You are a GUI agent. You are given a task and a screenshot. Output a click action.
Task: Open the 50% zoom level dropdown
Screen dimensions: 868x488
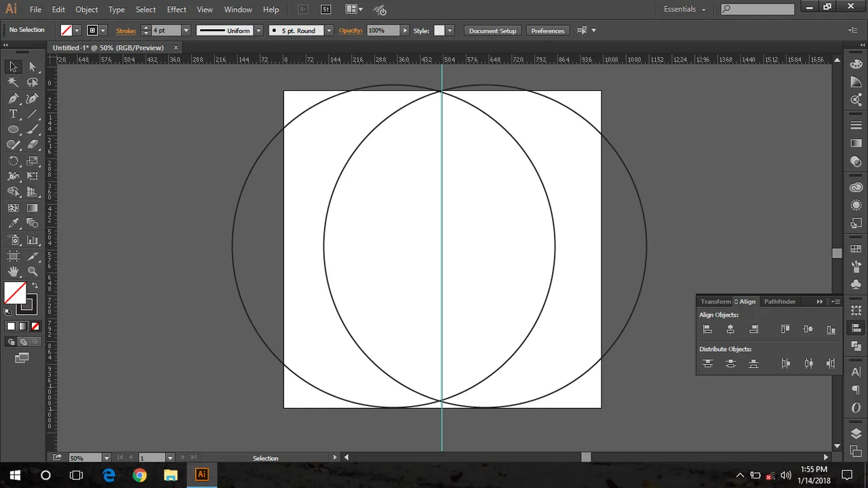(106, 458)
